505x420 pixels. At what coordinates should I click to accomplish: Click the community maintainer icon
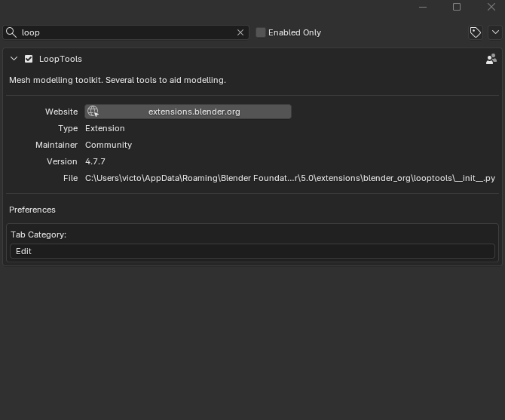(x=491, y=59)
